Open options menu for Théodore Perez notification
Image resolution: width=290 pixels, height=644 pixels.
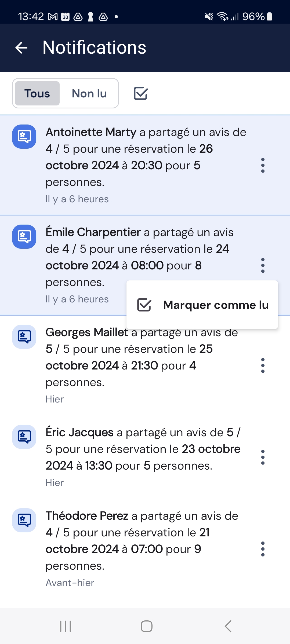point(263,549)
